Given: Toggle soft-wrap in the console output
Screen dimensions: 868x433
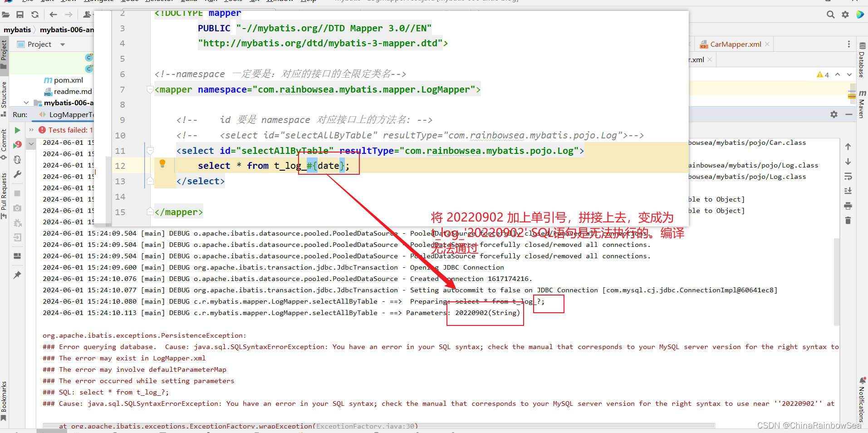Looking at the screenshot, I should click(848, 176).
